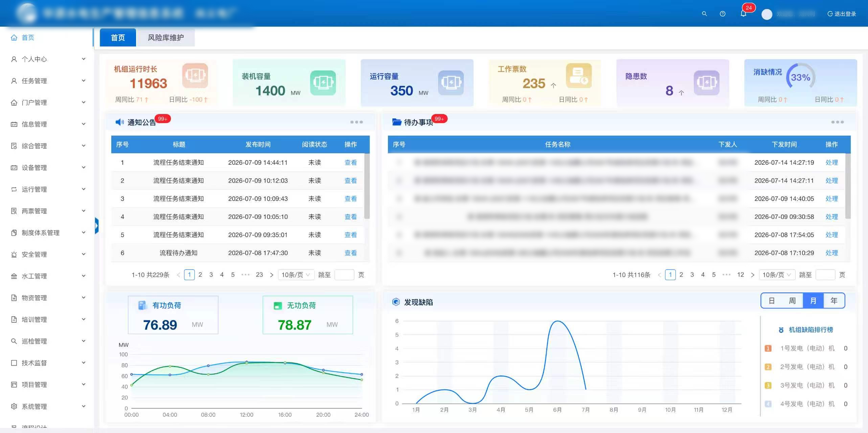This screenshot has height=433, width=868.
Task: Click the 个人中心 person icon
Action: point(14,59)
